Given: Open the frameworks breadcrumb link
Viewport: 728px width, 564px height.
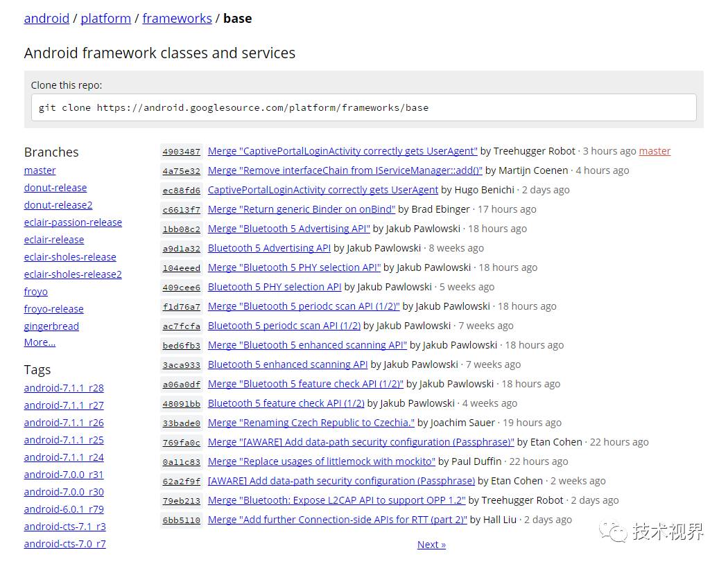Looking at the screenshot, I should (x=177, y=19).
